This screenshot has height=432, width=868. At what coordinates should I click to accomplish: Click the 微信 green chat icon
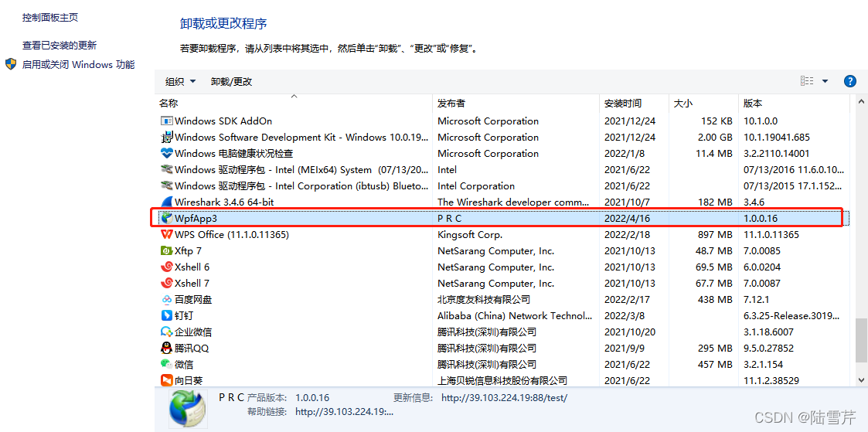pos(167,365)
